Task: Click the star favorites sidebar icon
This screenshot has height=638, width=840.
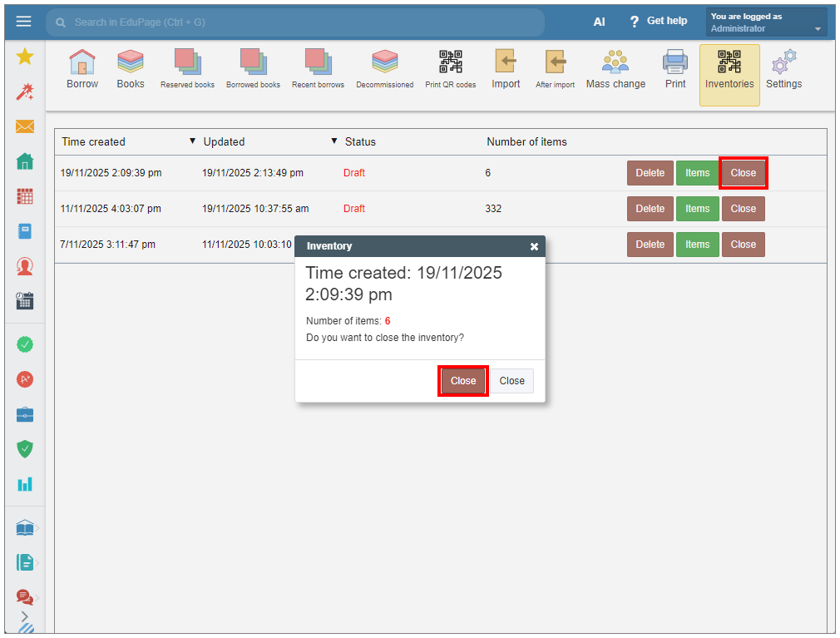Action: 25,57
